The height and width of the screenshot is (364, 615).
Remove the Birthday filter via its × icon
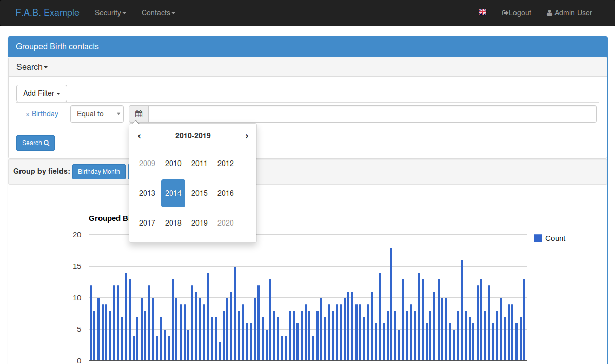pyautogui.click(x=28, y=113)
